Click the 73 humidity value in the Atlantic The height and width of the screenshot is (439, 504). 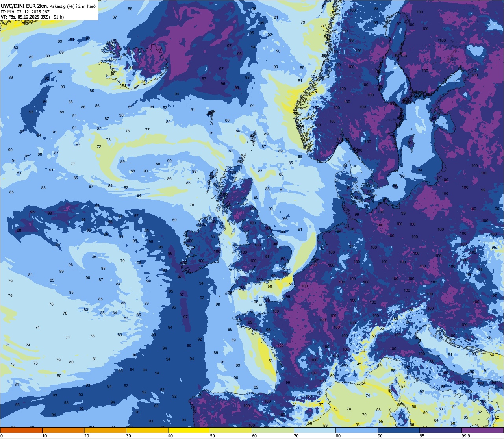click(x=108, y=140)
